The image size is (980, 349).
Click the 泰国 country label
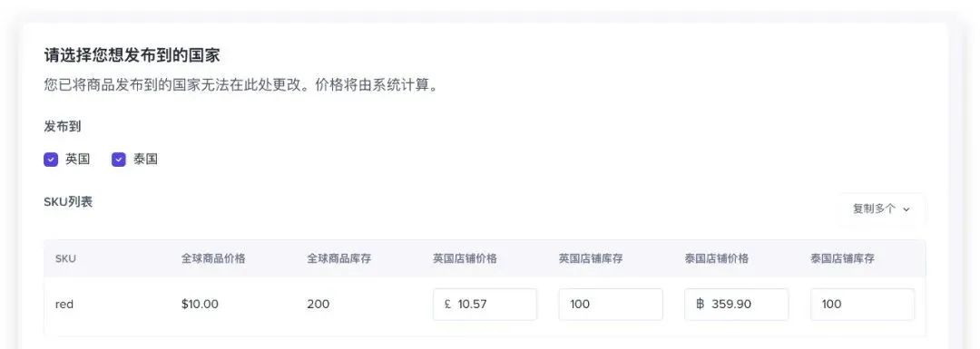[x=145, y=160]
